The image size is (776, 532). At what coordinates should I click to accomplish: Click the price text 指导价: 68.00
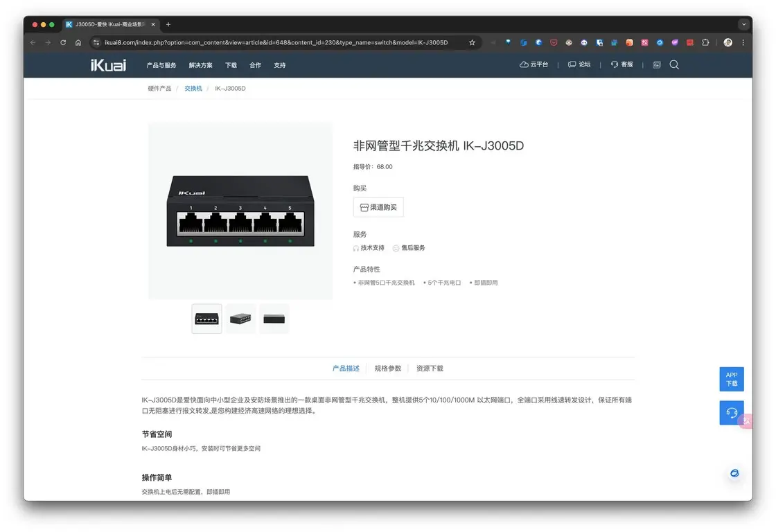pyautogui.click(x=373, y=167)
